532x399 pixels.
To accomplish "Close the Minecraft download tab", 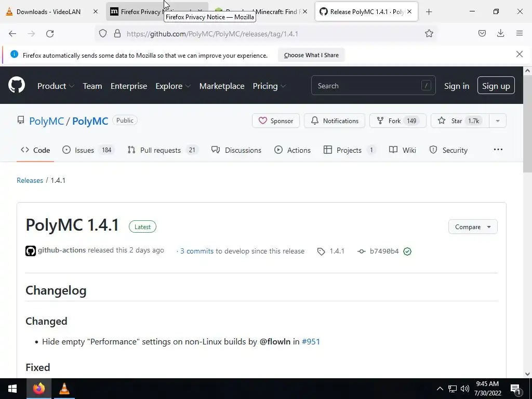I will (x=305, y=11).
